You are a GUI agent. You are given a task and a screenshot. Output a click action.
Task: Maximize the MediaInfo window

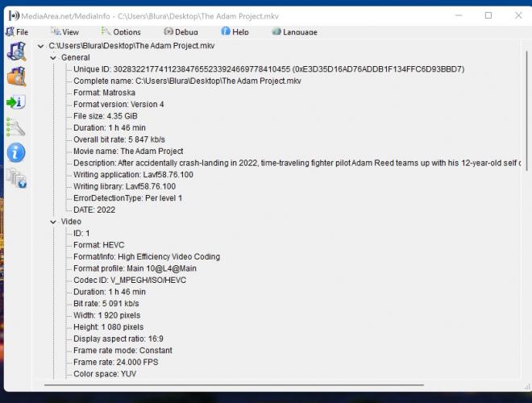point(488,15)
